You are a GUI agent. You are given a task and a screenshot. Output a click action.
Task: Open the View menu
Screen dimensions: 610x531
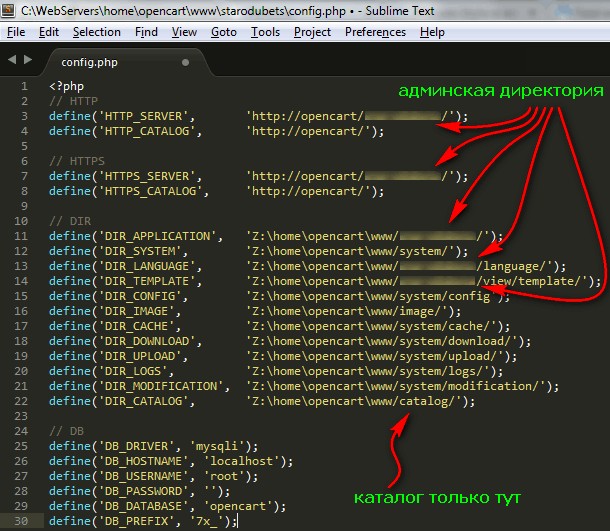[x=184, y=32]
